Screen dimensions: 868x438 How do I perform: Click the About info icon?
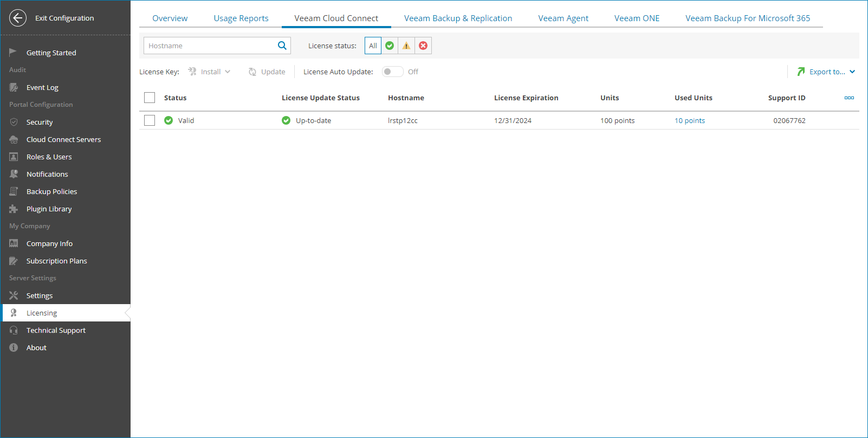(14, 347)
